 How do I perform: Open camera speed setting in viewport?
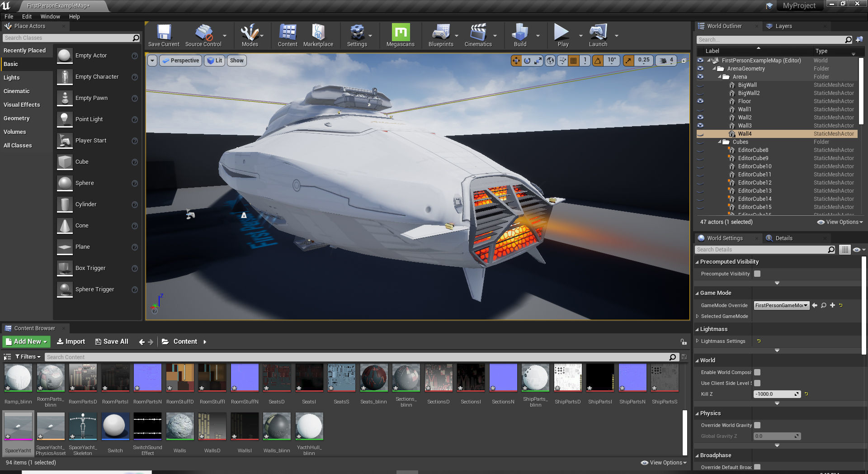point(666,60)
